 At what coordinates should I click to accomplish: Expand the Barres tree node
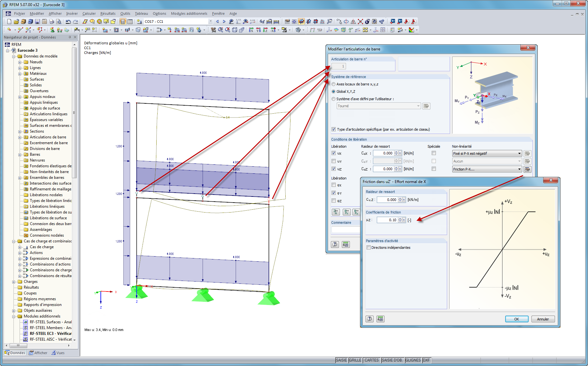coord(20,155)
